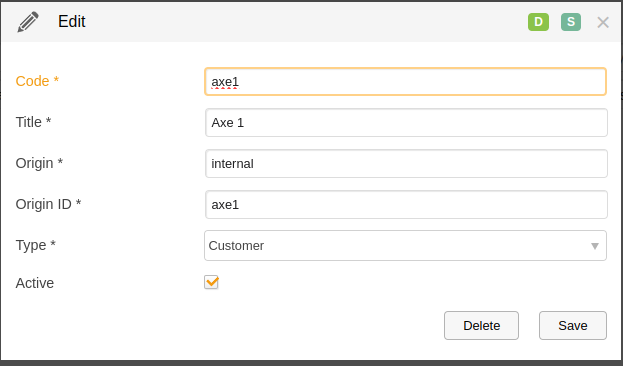Screen dimensions: 623x366
Task: Click the Origin ID text box
Action: 406,204
